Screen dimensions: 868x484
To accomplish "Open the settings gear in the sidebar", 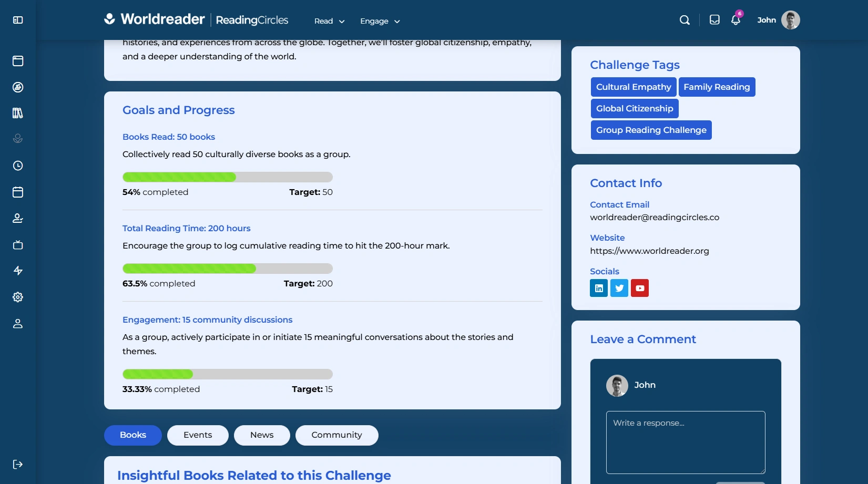I will 18,297.
